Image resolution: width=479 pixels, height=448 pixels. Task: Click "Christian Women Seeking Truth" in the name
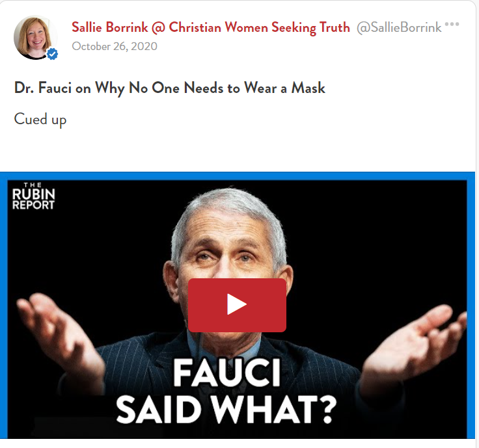[260, 27]
